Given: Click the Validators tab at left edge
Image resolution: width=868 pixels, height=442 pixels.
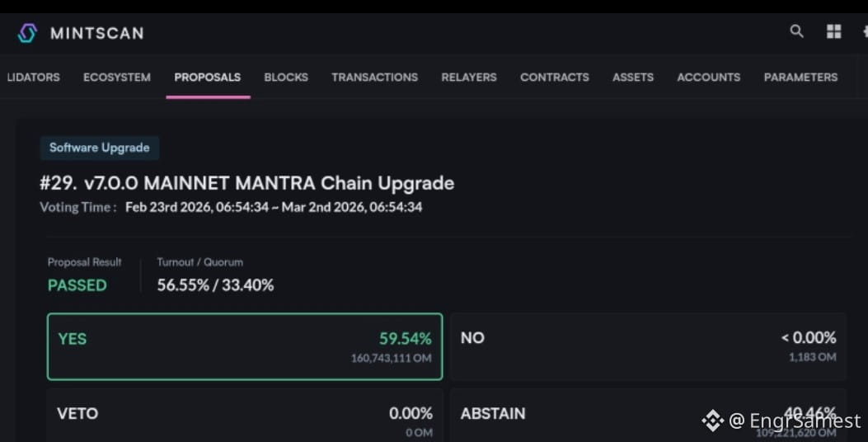Looking at the screenshot, I should click(32, 78).
